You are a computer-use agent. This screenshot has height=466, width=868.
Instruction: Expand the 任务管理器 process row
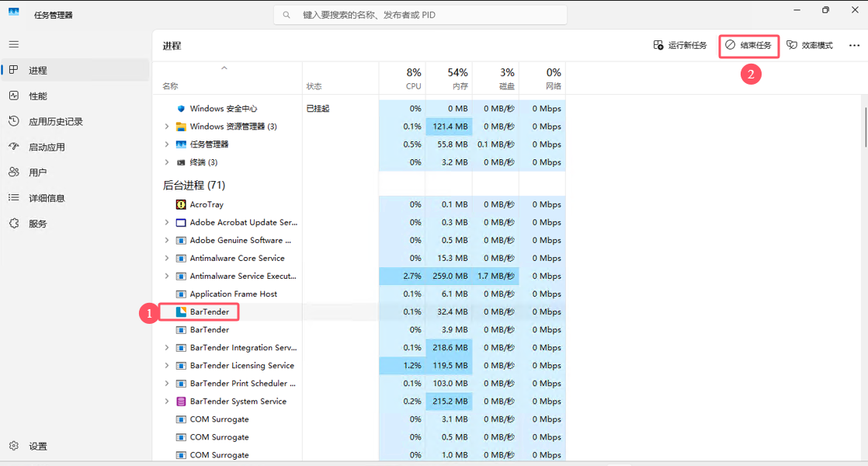pos(167,144)
